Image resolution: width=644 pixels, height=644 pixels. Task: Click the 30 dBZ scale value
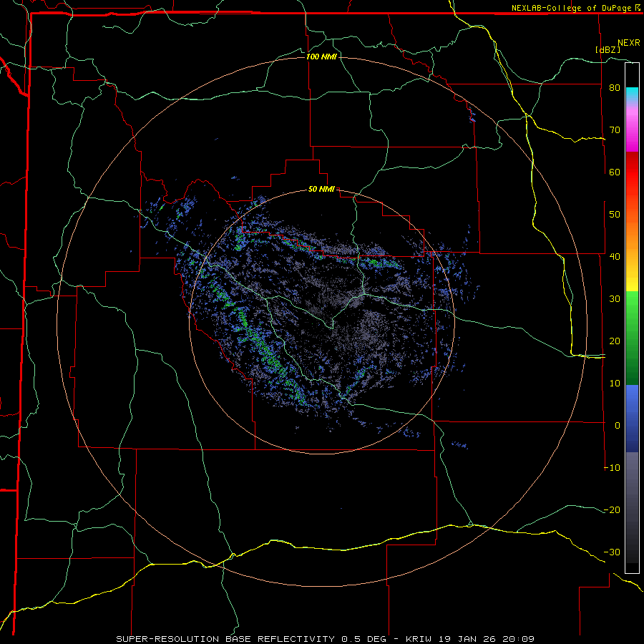(x=615, y=298)
